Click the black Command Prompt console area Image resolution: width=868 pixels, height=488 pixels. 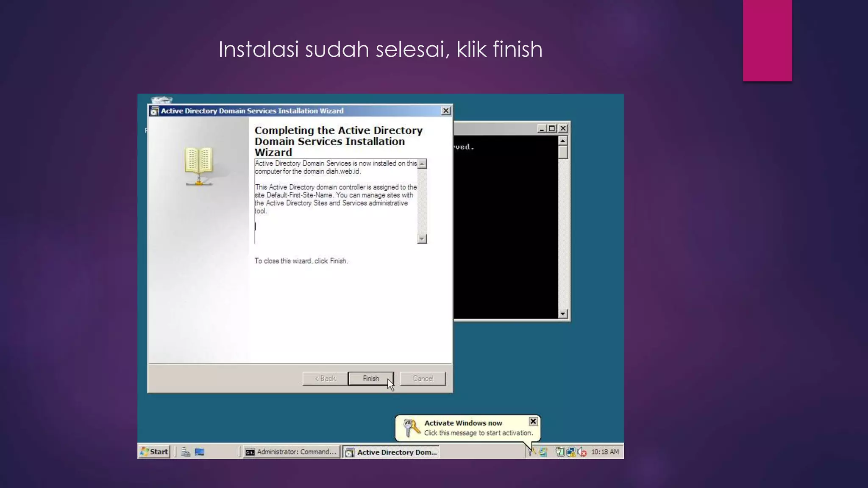pos(506,227)
